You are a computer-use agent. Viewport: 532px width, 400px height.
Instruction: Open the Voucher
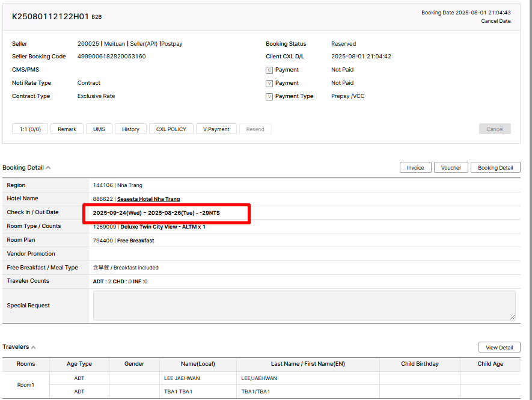tap(451, 168)
